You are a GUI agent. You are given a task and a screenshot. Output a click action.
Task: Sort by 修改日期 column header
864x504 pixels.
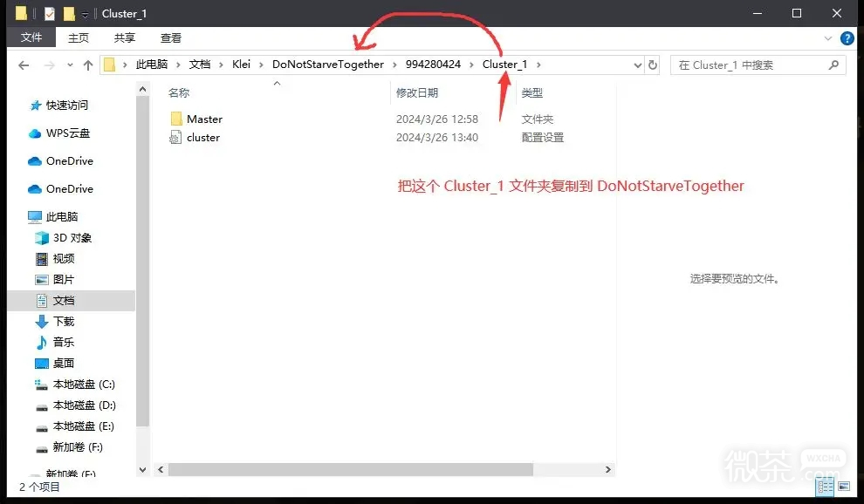pos(417,93)
